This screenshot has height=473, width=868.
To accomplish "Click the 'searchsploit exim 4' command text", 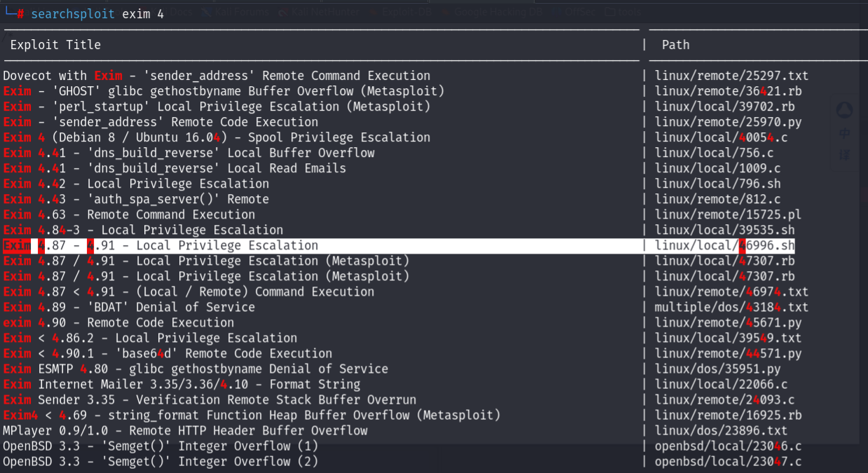I will 97,14.
